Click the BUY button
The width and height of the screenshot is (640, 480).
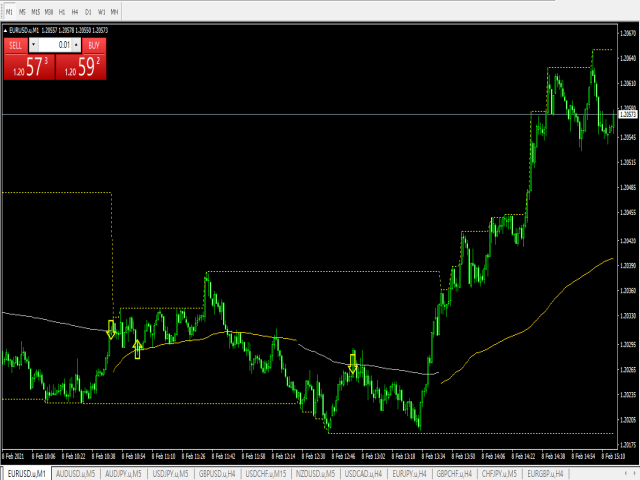(94, 45)
